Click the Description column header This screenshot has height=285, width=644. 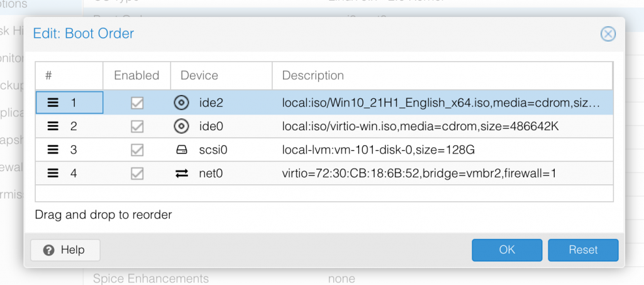(x=313, y=75)
